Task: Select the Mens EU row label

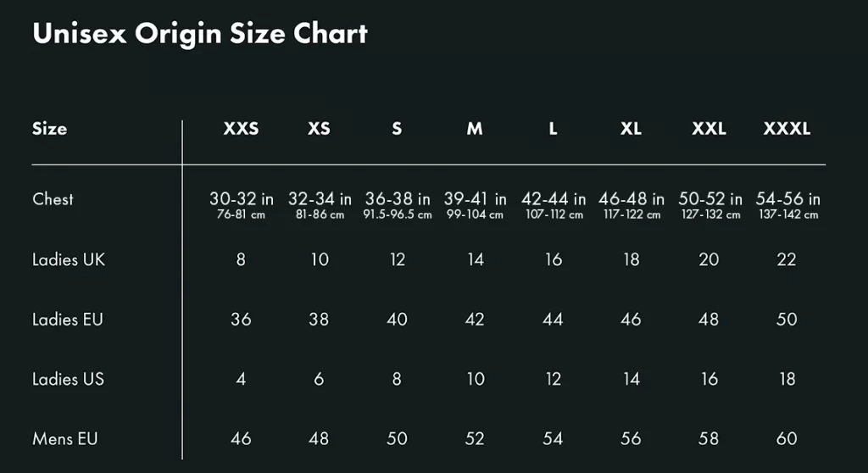Action: 65,439
